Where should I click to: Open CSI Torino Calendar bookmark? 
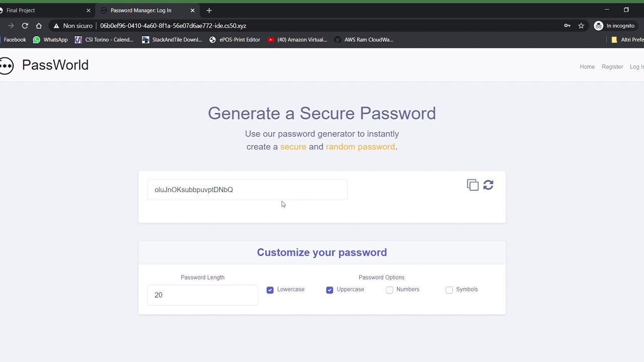click(104, 40)
